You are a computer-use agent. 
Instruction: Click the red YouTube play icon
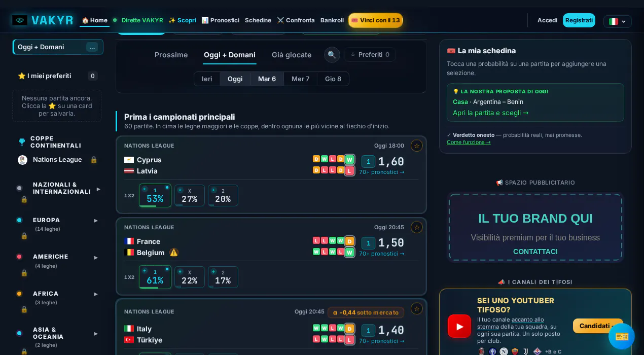[x=459, y=326]
